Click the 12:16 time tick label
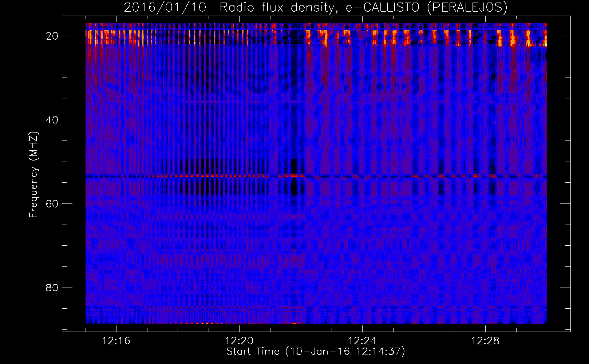Image resolution: width=589 pixels, height=364 pixels. pos(116,341)
